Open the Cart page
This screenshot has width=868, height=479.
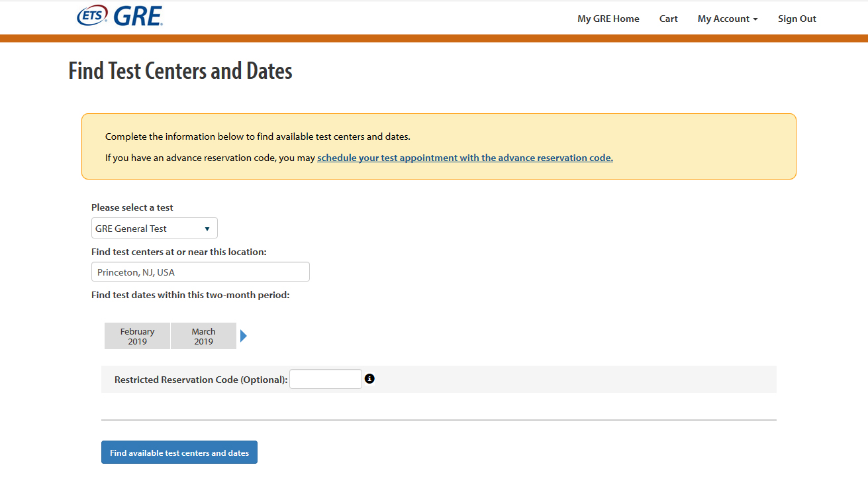(x=669, y=19)
